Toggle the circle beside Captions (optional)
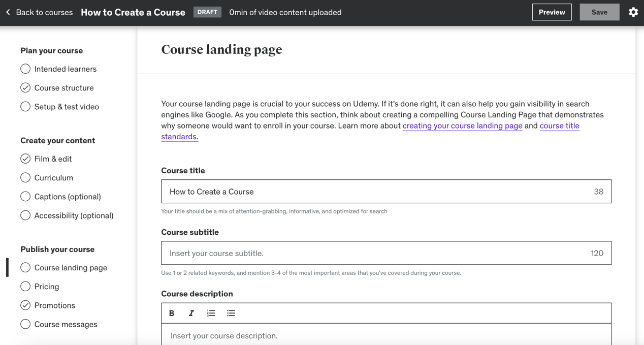 pos(25,196)
